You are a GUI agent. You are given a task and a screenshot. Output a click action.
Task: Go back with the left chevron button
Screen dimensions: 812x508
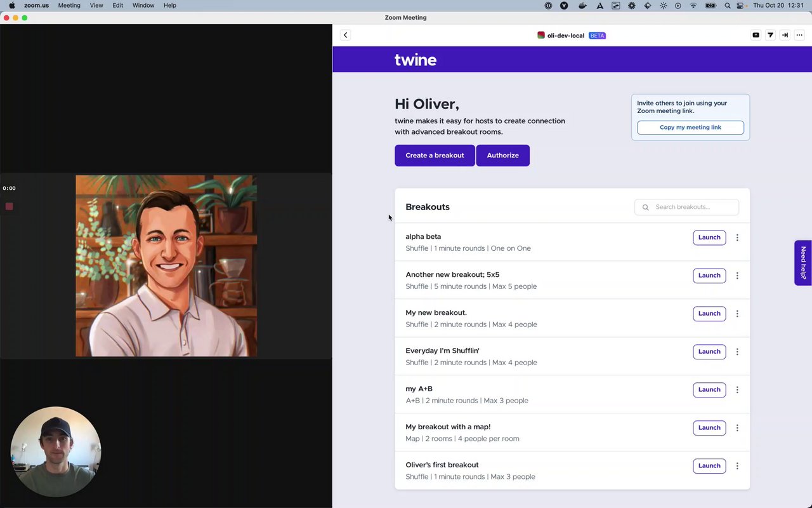coord(345,35)
